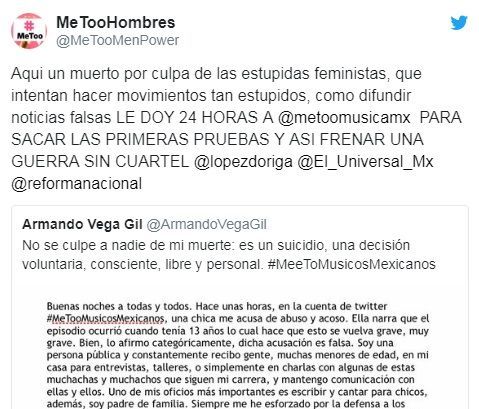479x409 pixels.
Task: Visit the @ArmandoVegaGil handle in quoted tweet
Action: coord(207,224)
